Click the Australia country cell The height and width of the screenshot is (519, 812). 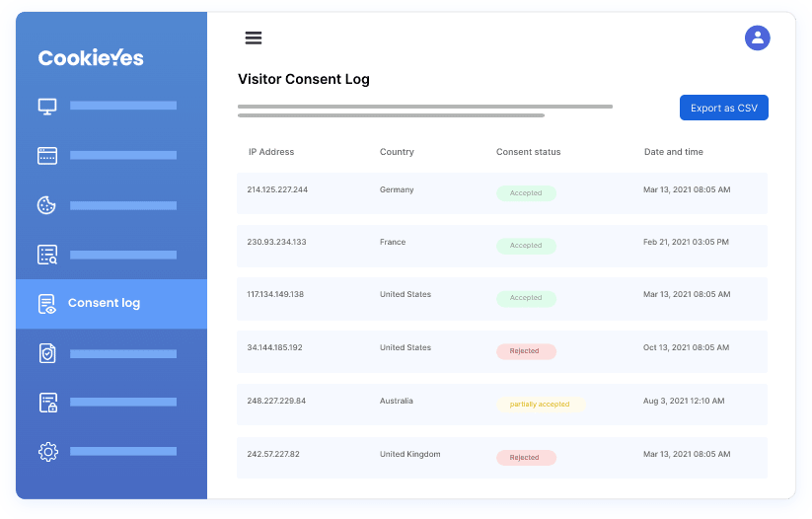coord(397,401)
